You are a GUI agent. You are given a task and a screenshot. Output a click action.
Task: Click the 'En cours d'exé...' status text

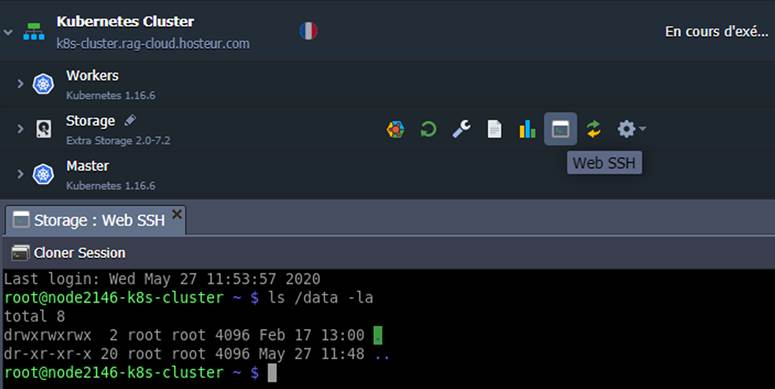click(716, 31)
